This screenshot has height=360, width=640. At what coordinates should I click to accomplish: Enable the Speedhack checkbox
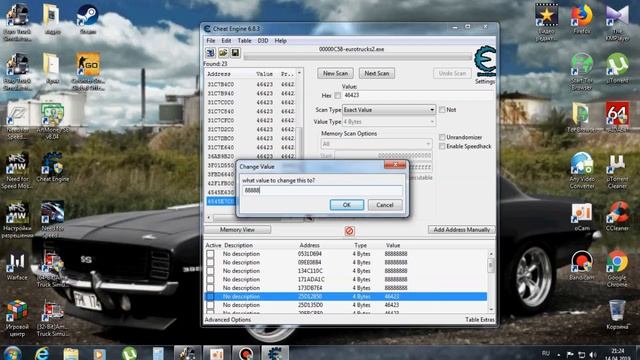(442, 146)
